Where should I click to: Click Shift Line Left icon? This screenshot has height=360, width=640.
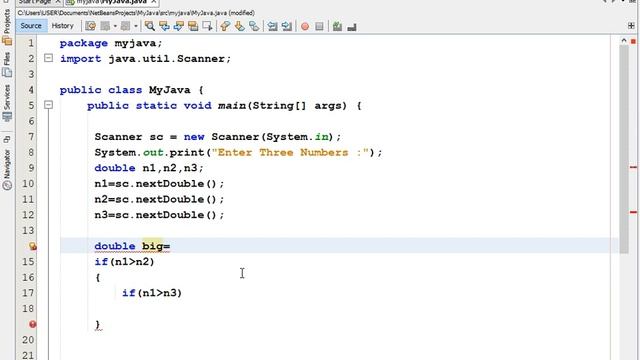click(272, 27)
